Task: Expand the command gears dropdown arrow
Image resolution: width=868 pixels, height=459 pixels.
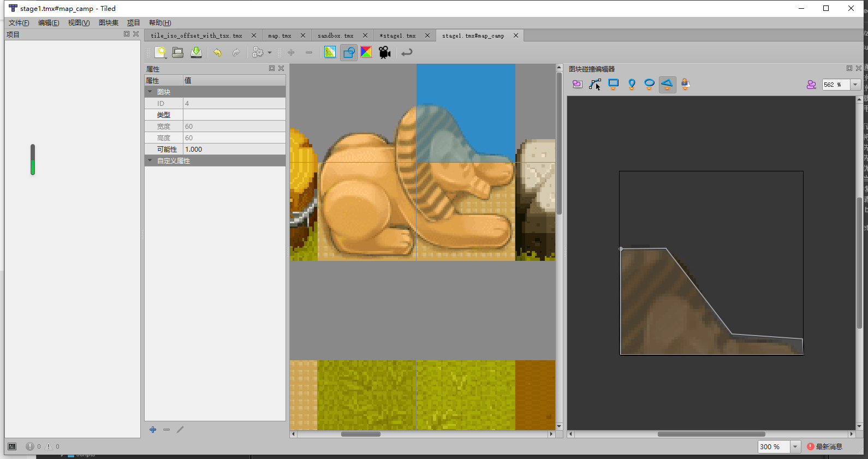Action: [x=270, y=53]
